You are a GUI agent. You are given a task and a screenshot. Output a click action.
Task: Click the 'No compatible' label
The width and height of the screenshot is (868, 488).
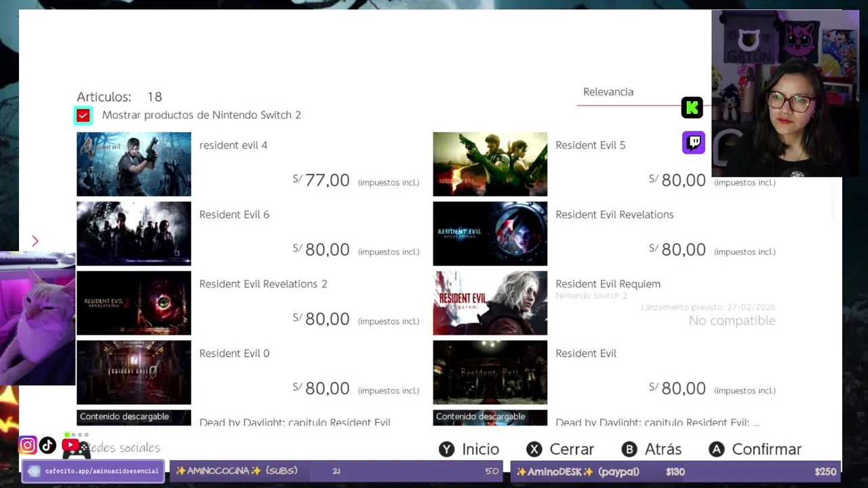tap(732, 321)
